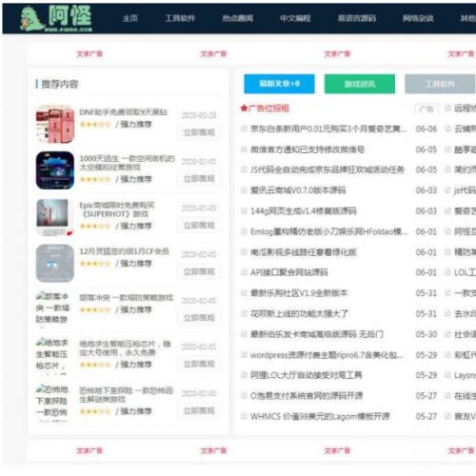Open the 1000天逃生 game thumbnail

(x=55, y=170)
